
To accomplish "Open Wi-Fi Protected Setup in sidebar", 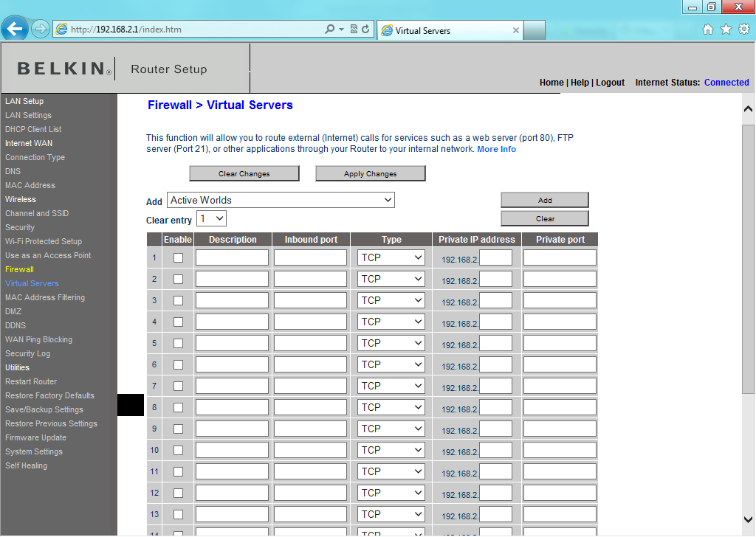I will 44,241.
